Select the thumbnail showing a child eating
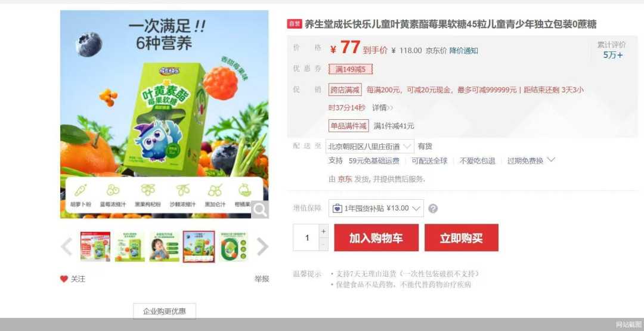 tap(165, 246)
